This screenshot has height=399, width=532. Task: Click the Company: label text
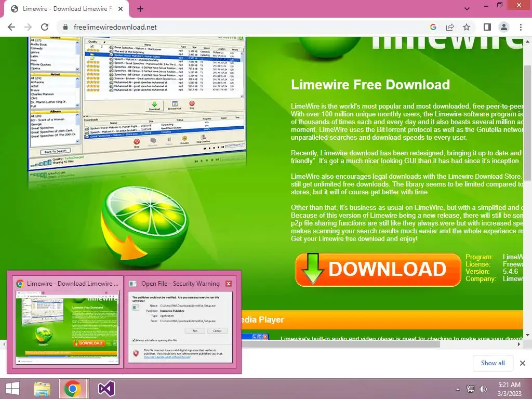pyautogui.click(x=481, y=278)
